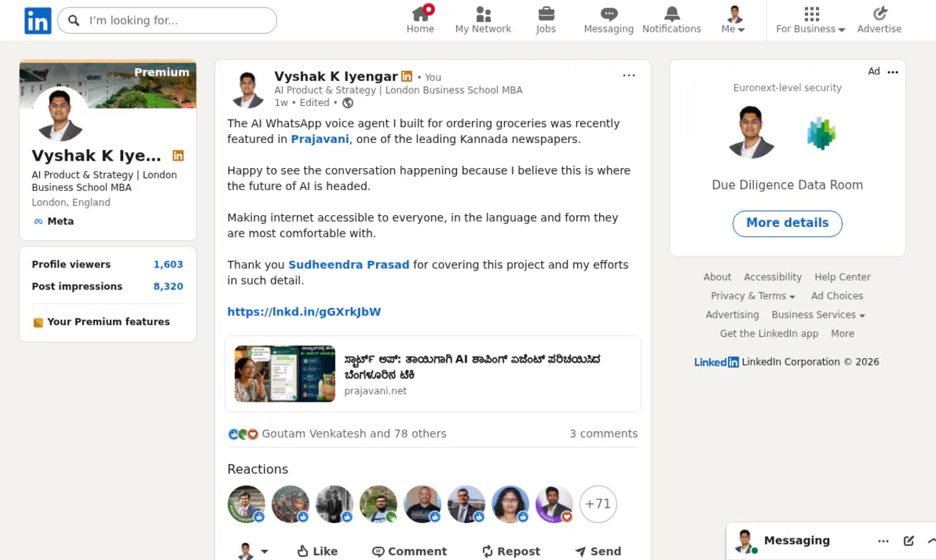Expand the Business Services dropdown
The image size is (936, 560).
[818, 315]
